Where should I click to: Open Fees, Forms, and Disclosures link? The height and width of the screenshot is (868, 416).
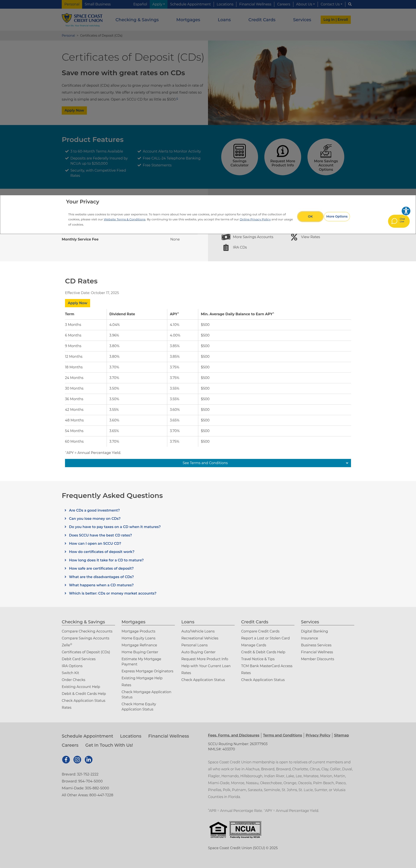point(233,735)
